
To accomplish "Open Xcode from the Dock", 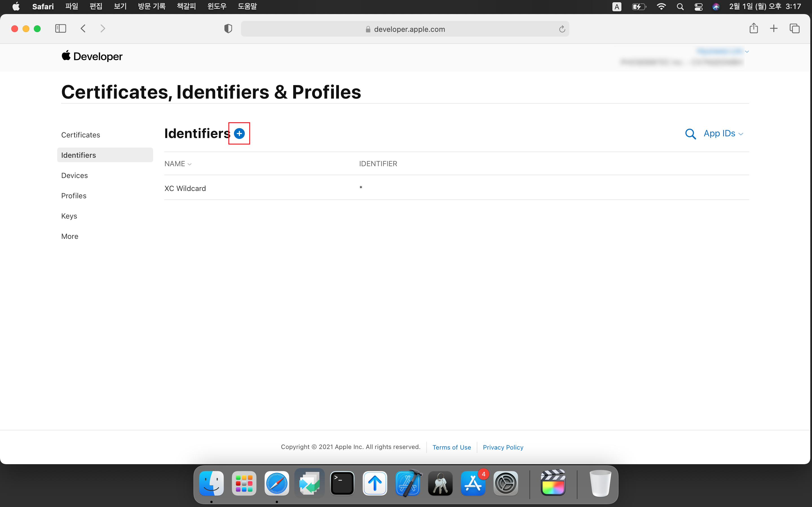I will pos(408,484).
